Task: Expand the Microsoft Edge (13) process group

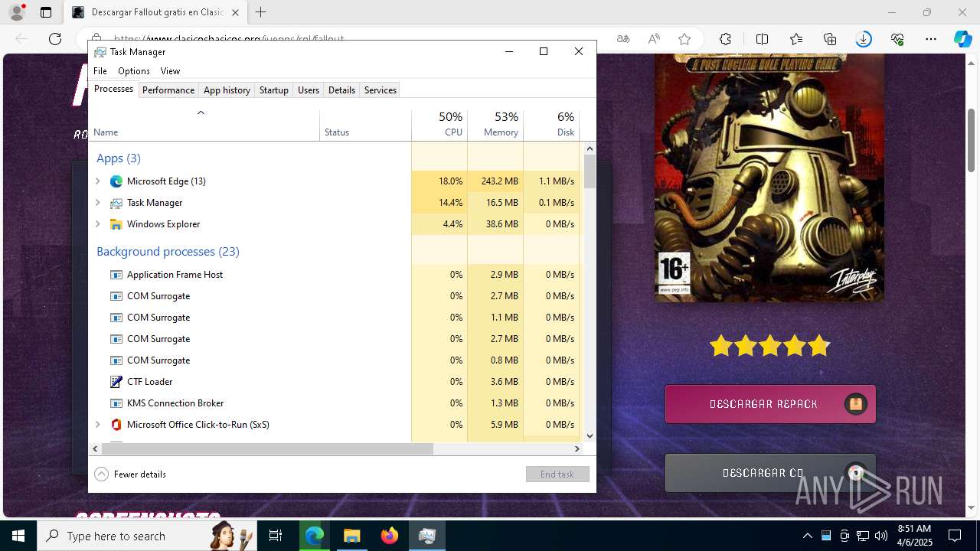Action: click(x=97, y=181)
